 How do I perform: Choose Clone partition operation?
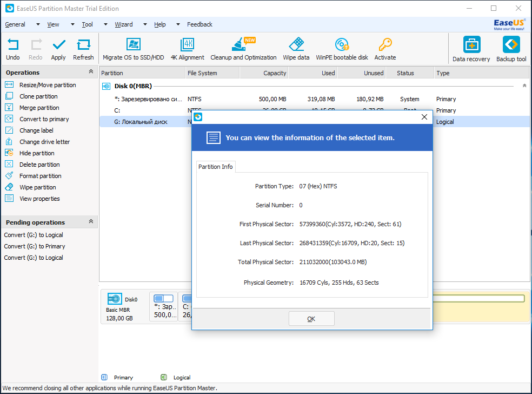(38, 96)
